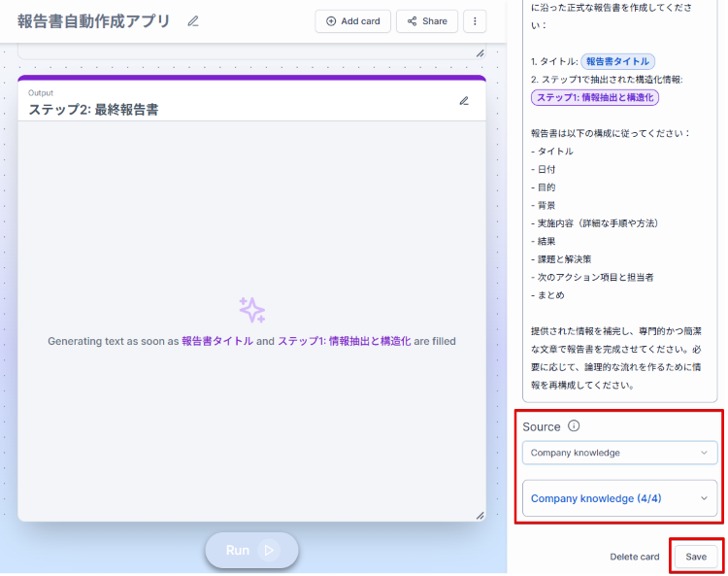Click the card title ステップ2: 最終報告書

pos(94,110)
